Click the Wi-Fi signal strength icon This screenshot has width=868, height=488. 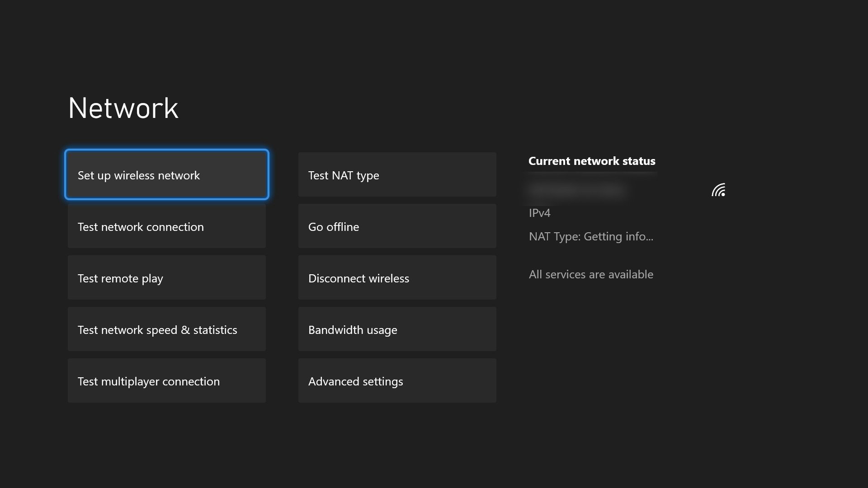(719, 190)
